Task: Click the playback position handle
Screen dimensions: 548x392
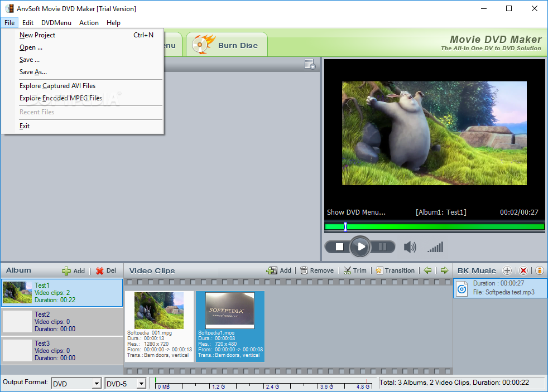Action: coord(345,227)
